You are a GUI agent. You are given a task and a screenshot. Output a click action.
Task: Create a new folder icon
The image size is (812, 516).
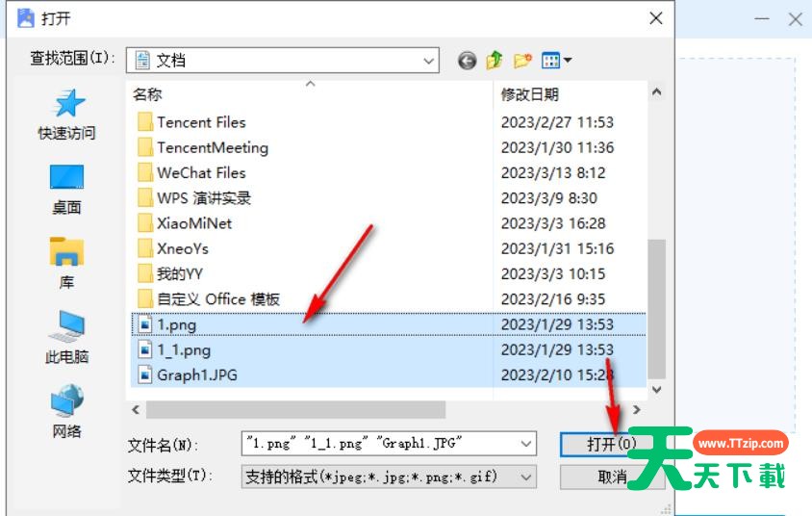tap(522, 61)
